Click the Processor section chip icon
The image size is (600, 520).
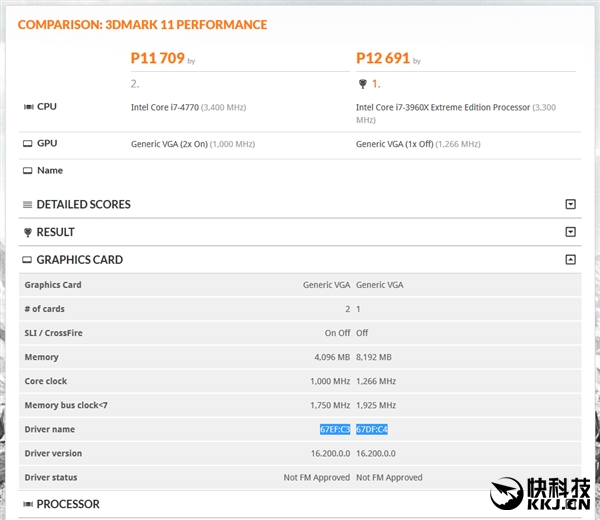click(x=28, y=504)
